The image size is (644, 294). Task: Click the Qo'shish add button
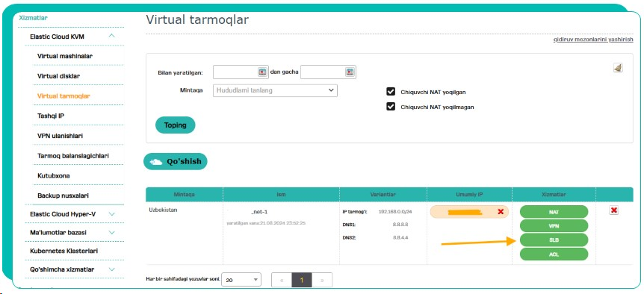(176, 162)
